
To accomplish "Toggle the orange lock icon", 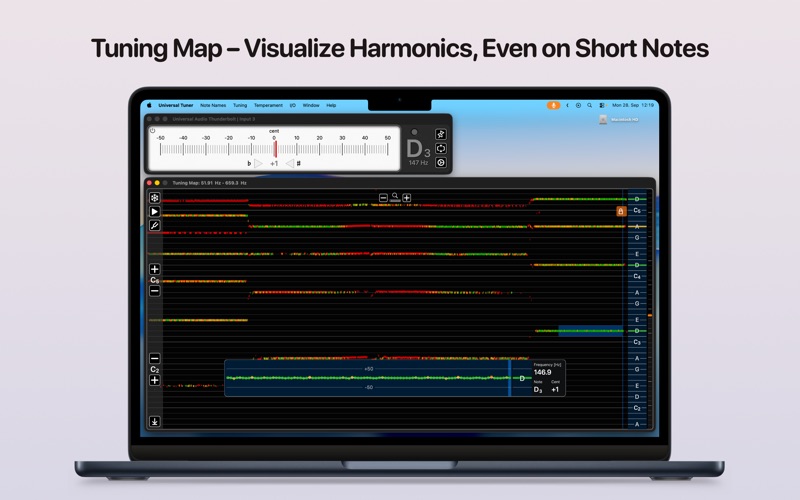I will pyautogui.click(x=621, y=211).
